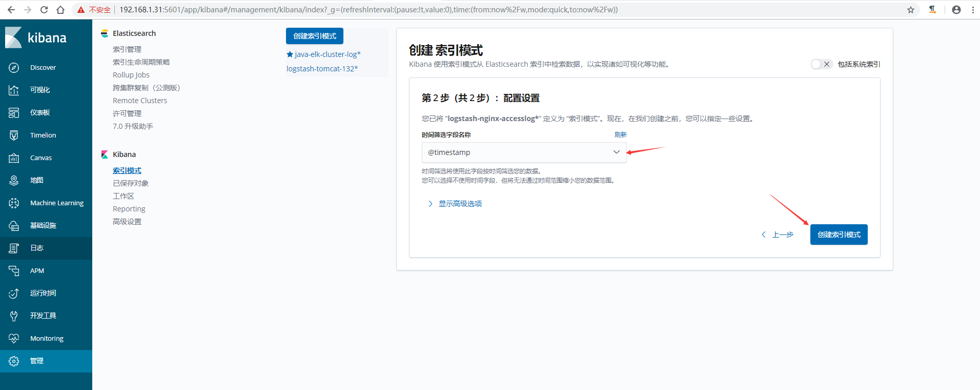Click the Elasticsearch section heading
This screenshot has height=390, width=980.
tap(134, 33)
